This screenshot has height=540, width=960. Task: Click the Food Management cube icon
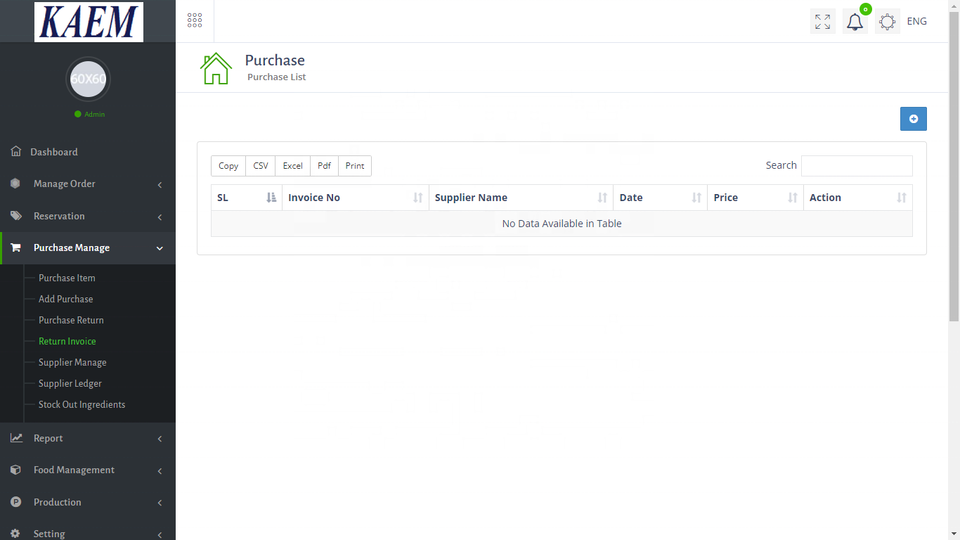click(16, 470)
